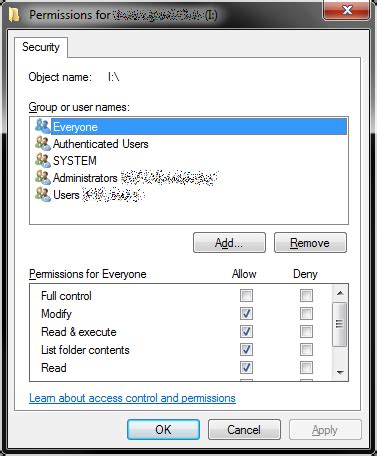Open the Security tab
Viewport: 377px width, 456px height.
point(41,47)
